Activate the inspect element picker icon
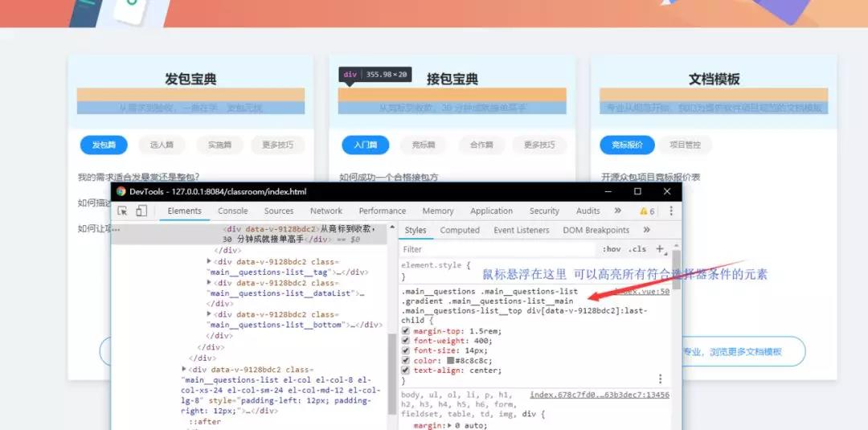 coord(123,211)
